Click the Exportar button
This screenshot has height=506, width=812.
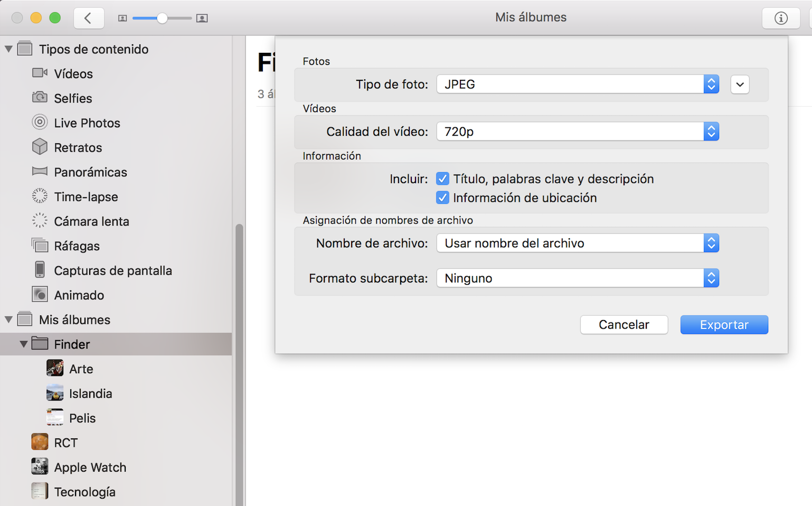724,325
